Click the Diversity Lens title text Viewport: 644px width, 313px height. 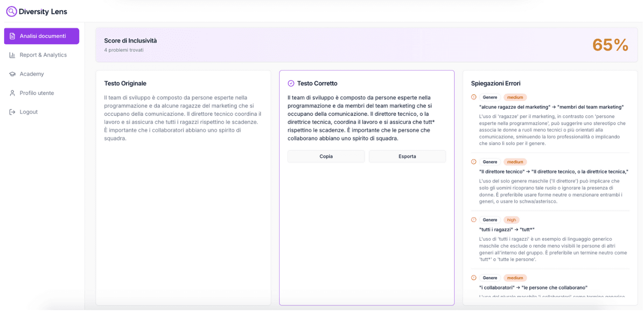43,12
